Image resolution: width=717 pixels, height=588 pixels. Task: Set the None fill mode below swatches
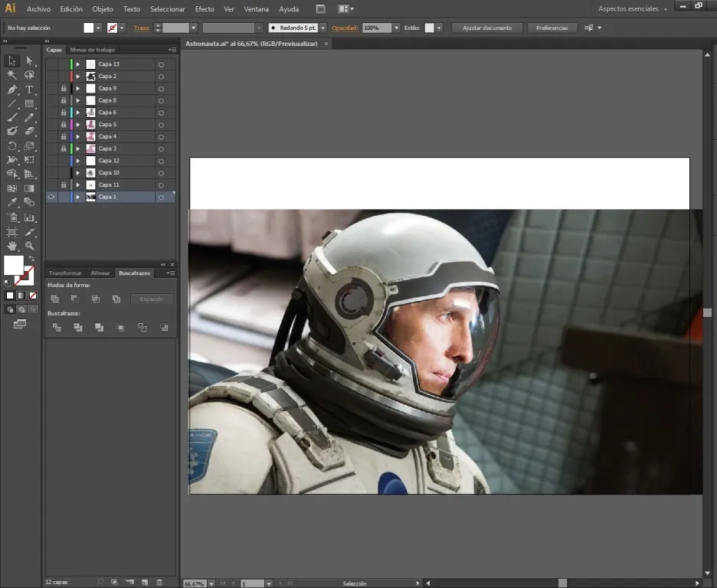33,296
